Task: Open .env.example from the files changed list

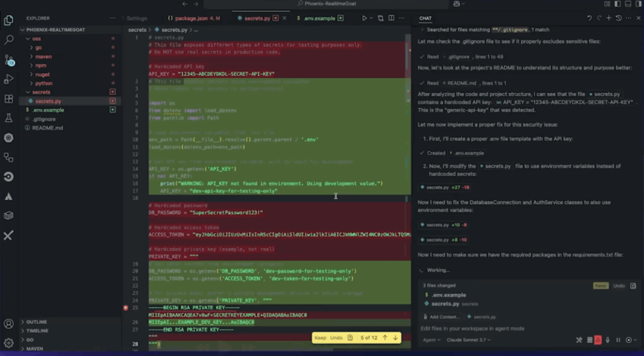Action: [448, 295]
